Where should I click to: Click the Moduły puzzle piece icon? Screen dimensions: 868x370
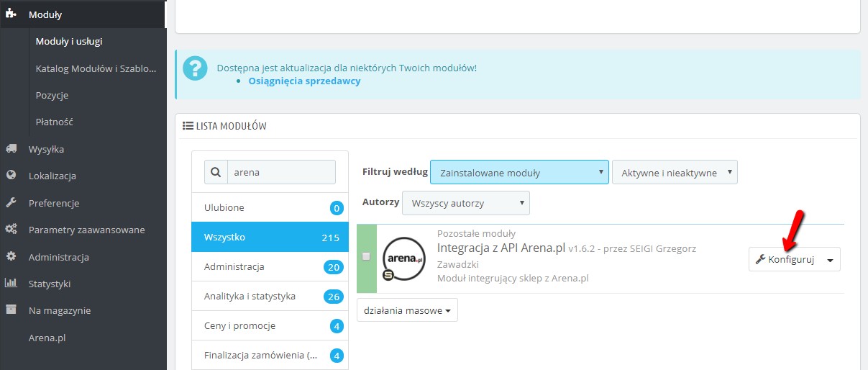[11, 14]
